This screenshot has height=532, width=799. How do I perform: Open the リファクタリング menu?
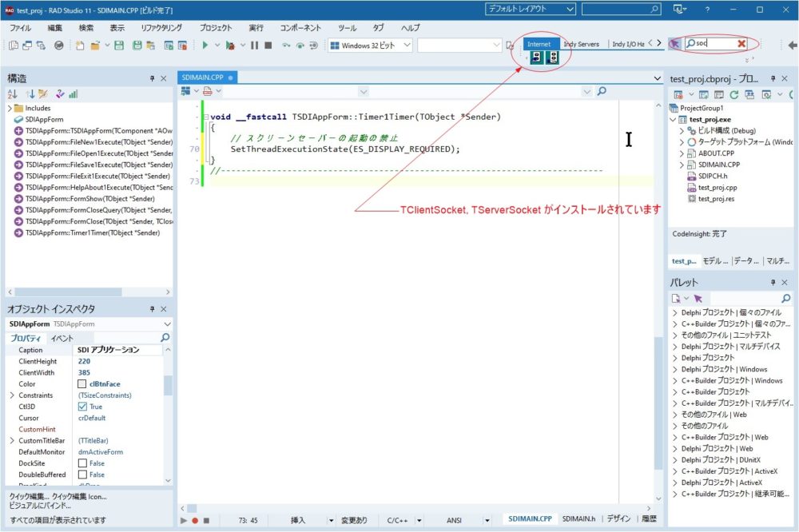click(x=161, y=27)
